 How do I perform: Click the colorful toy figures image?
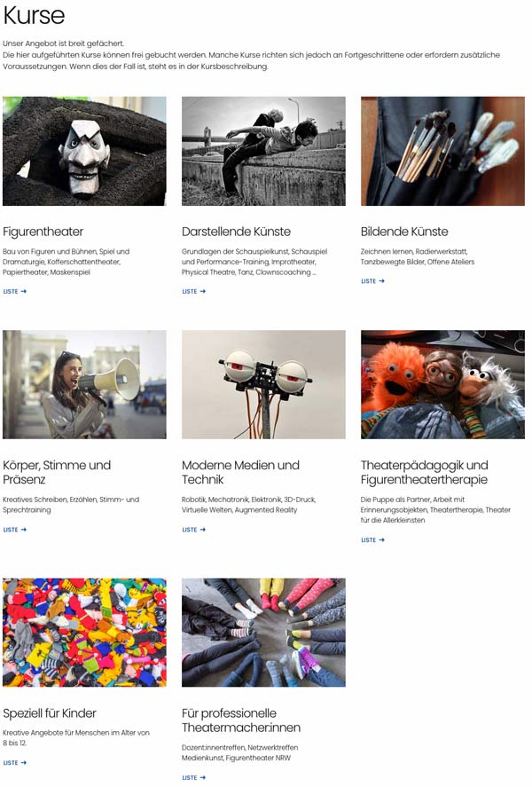click(x=84, y=633)
